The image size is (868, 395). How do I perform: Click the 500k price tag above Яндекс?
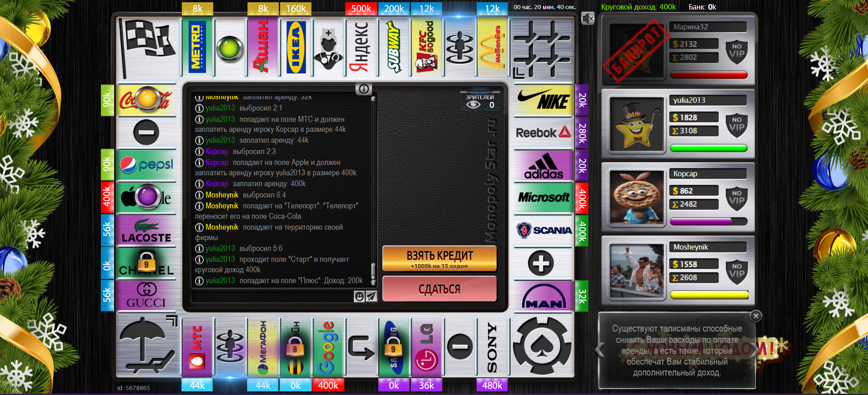(361, 9)
